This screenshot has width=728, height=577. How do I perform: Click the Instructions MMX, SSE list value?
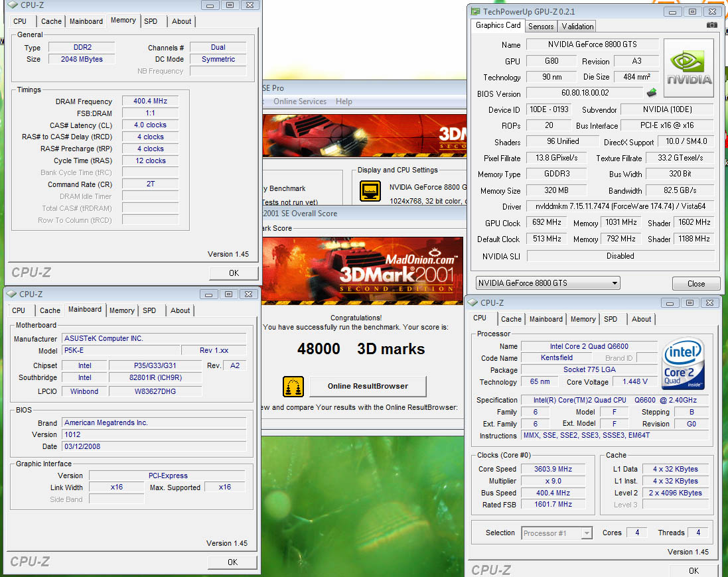[x=615, y=436]
